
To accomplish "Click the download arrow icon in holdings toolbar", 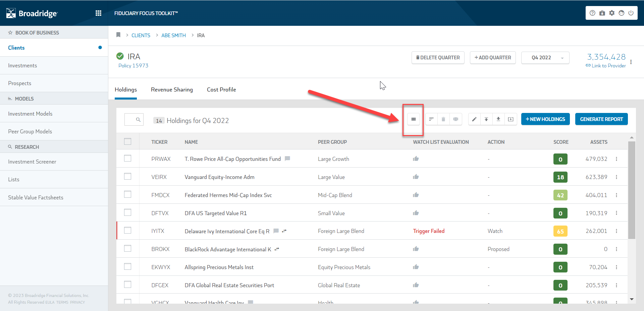I will 498,119.
